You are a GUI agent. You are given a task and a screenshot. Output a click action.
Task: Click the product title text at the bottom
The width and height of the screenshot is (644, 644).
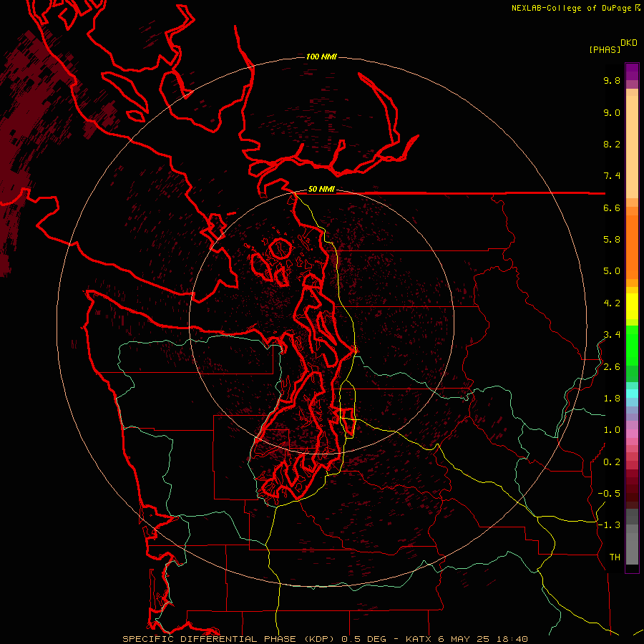(325, 639)
